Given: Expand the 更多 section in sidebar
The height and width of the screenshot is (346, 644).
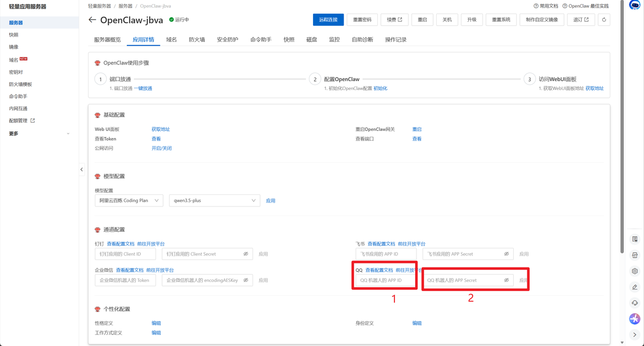Looking at the screenshot, I should [39, 133].
